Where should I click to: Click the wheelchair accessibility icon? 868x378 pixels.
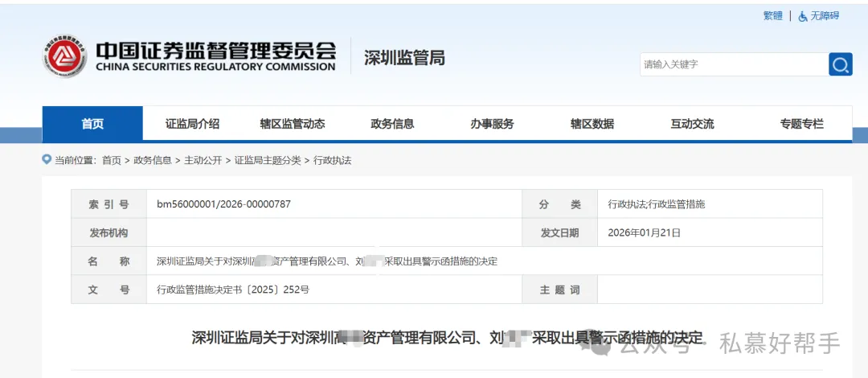[803, 16]
